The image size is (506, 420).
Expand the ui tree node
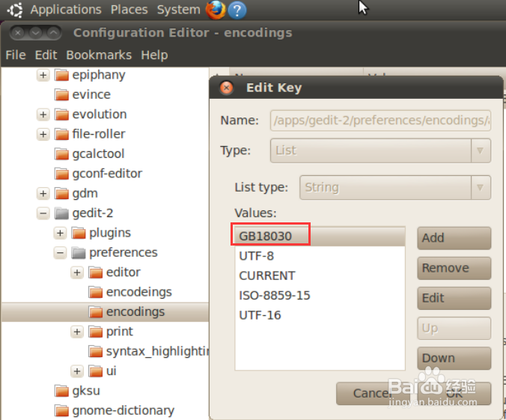77,371
